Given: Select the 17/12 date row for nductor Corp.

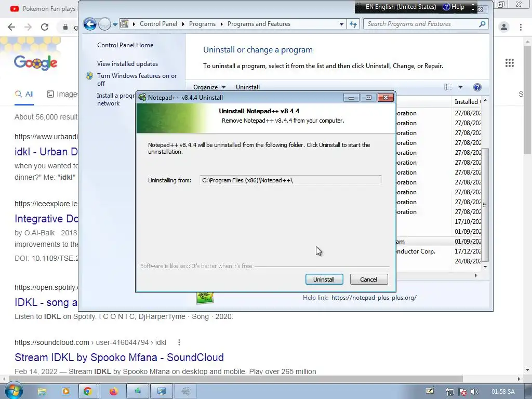Looking at the screenshot, I should (x=438, y=251).
